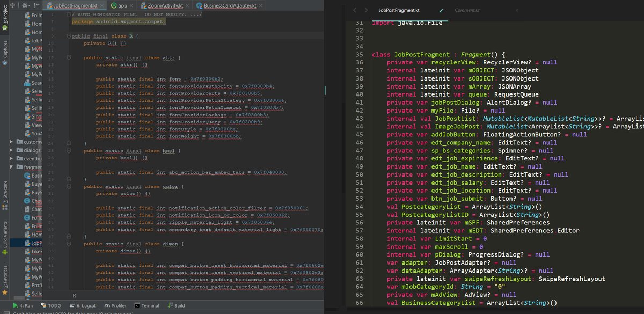Select the highlighted JobP file in project tree
Screen dimensions: 644x314
[33, 243]
